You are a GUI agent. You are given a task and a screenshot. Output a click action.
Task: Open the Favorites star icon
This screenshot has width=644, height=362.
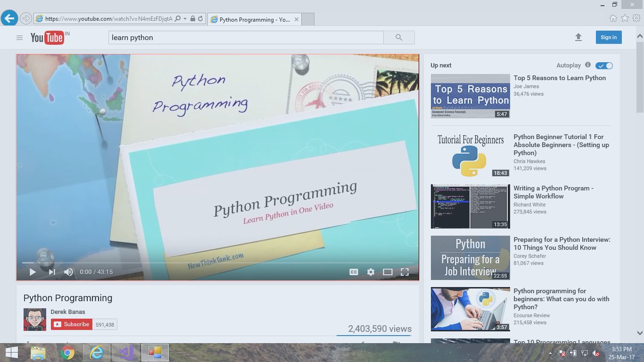625,18
